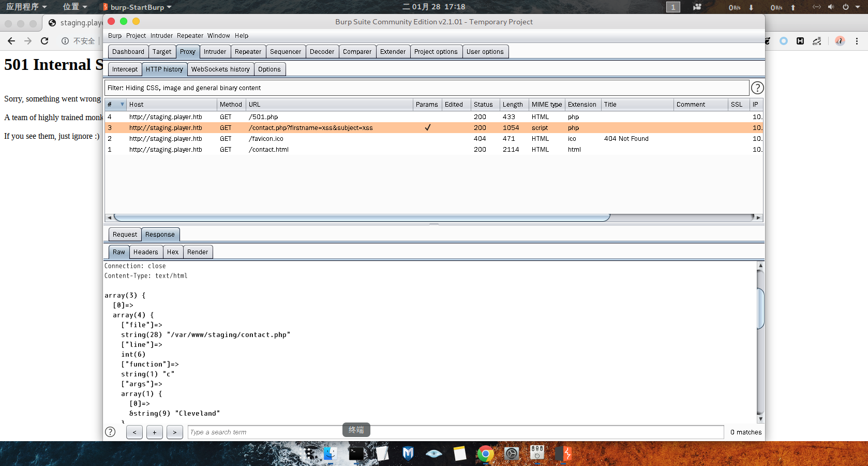Select the /favicon.ico history row
This screenshot has width=868, height=466.
(x=433, y=139)
